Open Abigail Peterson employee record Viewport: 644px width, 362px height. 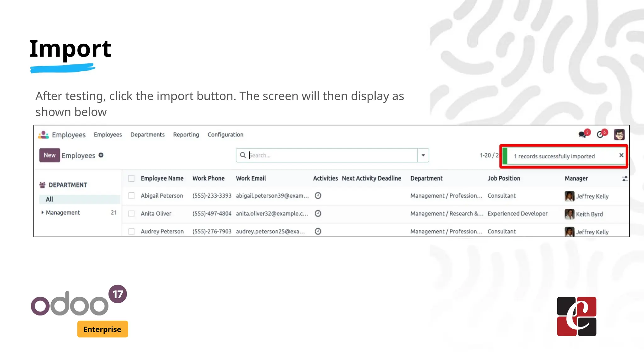click(x=162, y=195)
